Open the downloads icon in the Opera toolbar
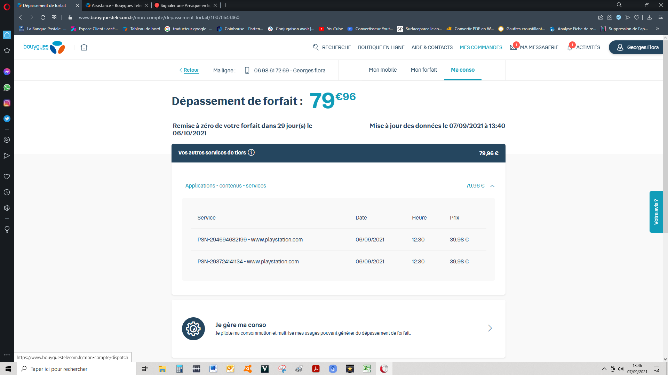The height and width of the screenshot is (375, 668). tap(649, 17)
